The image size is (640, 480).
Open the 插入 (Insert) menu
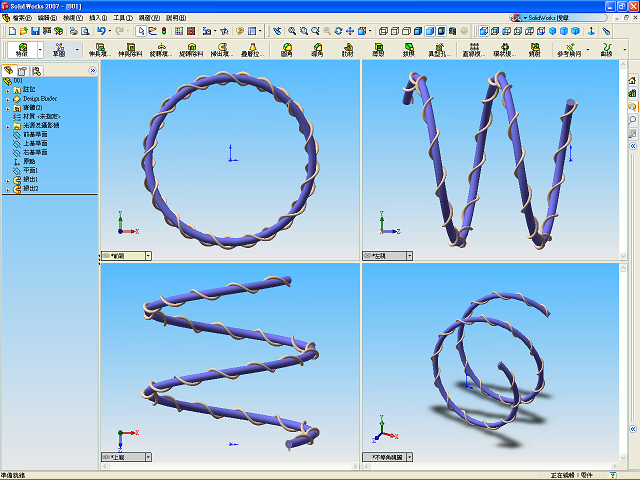pyautogui.click(x=98, y=18)
